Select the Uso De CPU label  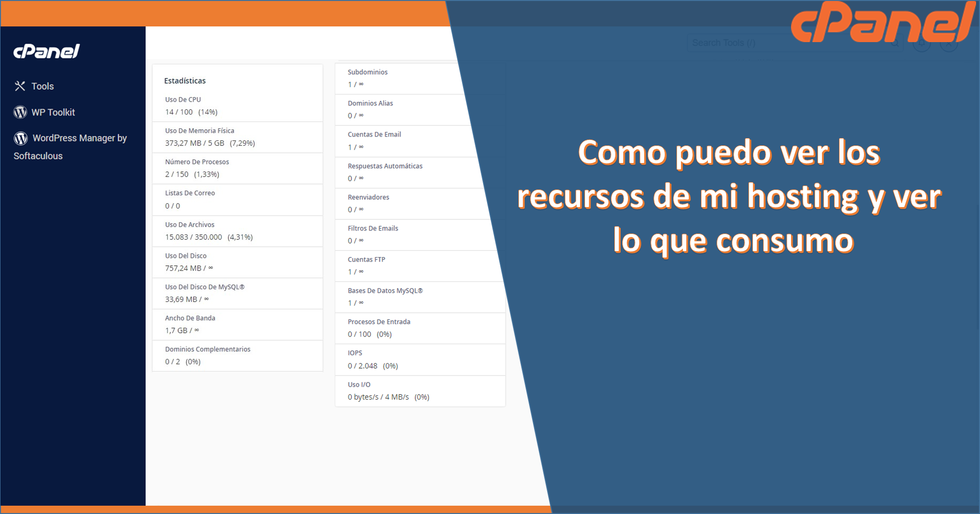(x=183, y=99)
